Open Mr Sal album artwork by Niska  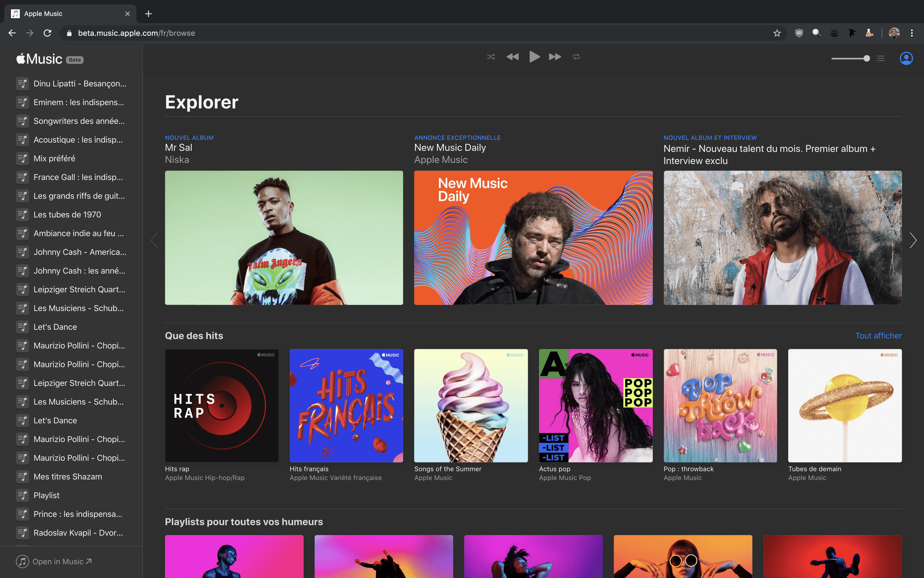284,238
